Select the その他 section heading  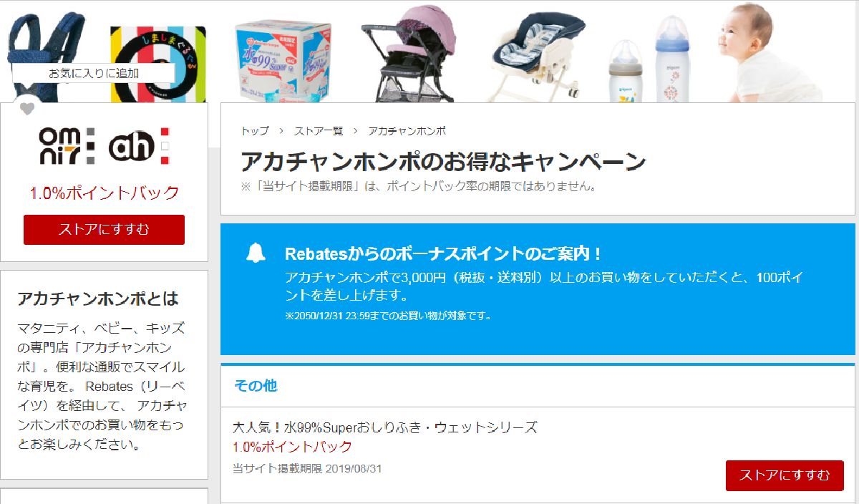pyautogui.click(x=256, y=385)
